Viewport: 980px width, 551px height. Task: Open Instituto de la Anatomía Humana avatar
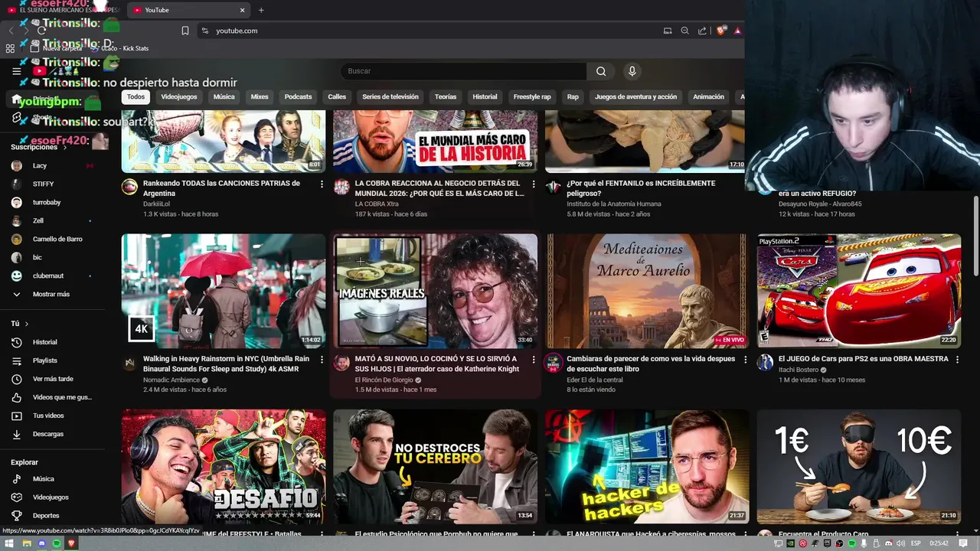553,187
